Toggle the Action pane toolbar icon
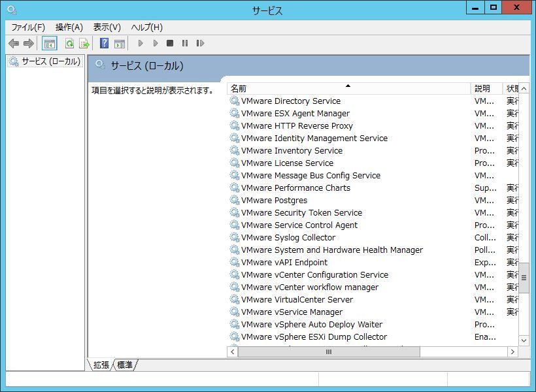The width and height of the screenshot is (536, 392). [120, 43]
